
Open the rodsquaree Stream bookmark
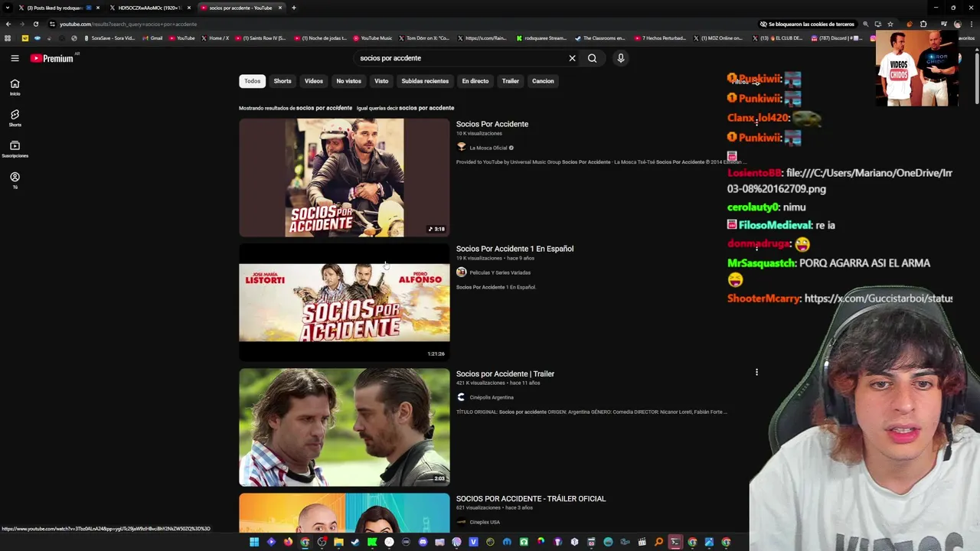(541, 38)
